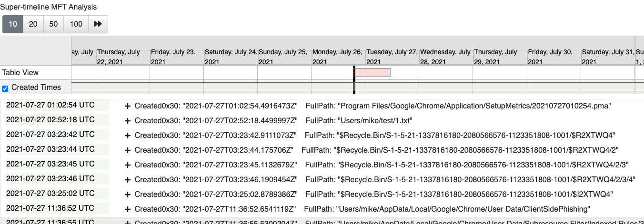Set page size to 50 rows
The image size is (644, 224).
53,24
